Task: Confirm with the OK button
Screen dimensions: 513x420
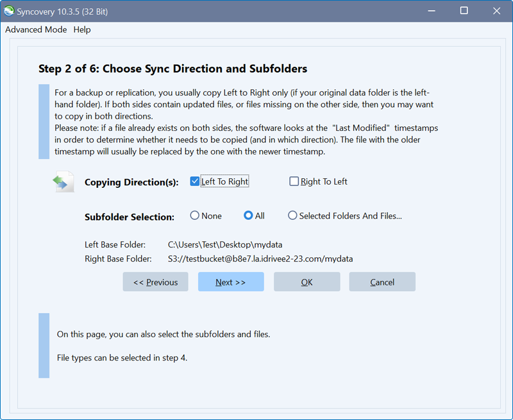Action: 307,281
